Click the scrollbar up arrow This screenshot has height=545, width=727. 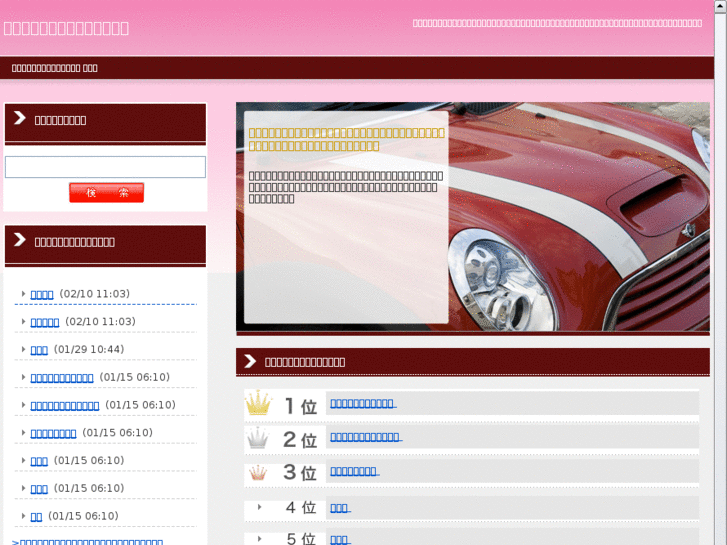pyautogui.click(x=721, y=6)
